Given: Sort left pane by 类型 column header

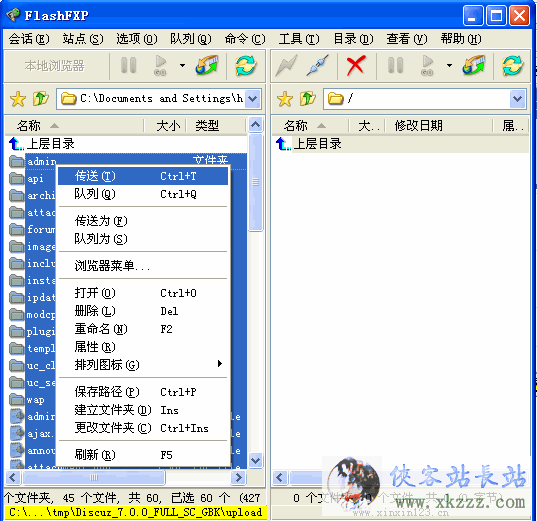Looking at the screenshot, I should pos(216,126).
